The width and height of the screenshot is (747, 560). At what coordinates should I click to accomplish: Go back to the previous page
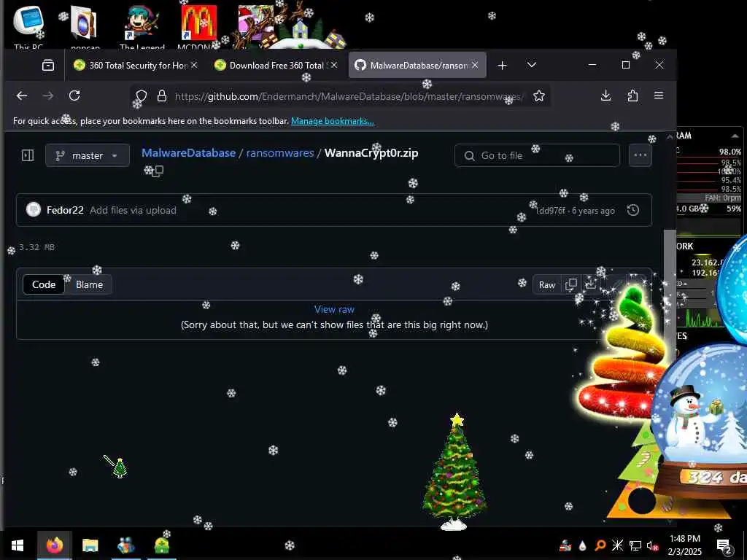tap(22, 96)
